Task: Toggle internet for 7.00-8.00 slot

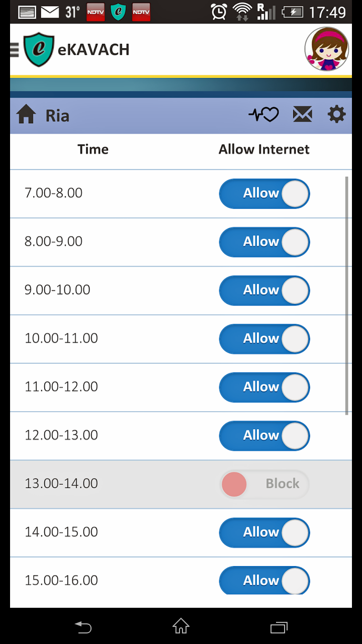Action: [x=264, y=194]
